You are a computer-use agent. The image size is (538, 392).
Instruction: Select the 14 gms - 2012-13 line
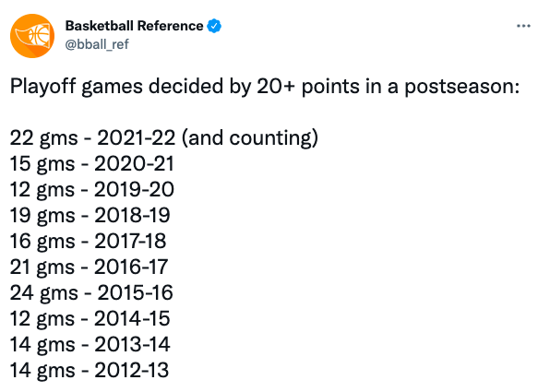(90, 371)
